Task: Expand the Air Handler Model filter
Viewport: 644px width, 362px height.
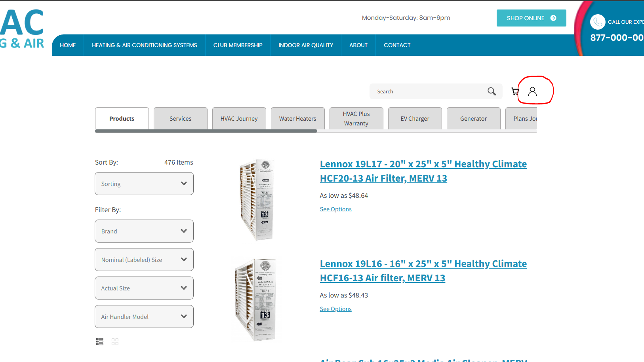Action: tap(144, 317)
